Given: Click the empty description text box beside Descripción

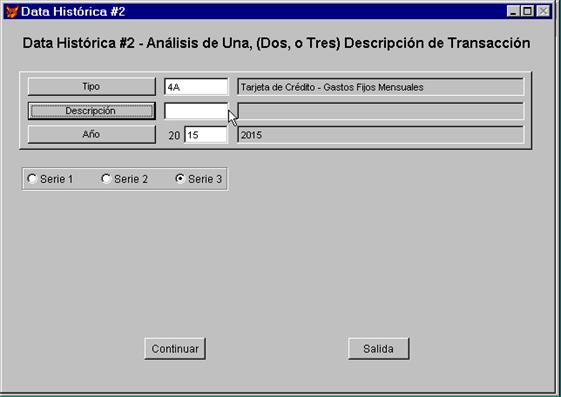Looking at the screenshot, I should point(381,111).
